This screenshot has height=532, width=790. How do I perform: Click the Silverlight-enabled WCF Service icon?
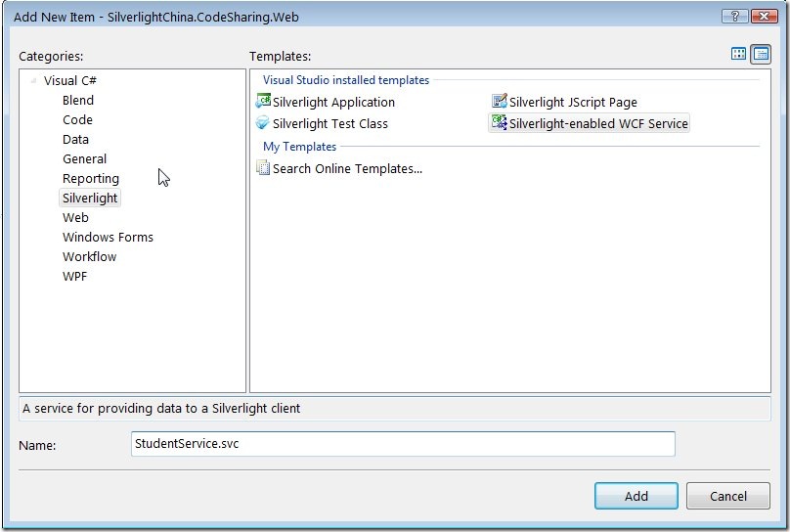[x=500, y=122]
